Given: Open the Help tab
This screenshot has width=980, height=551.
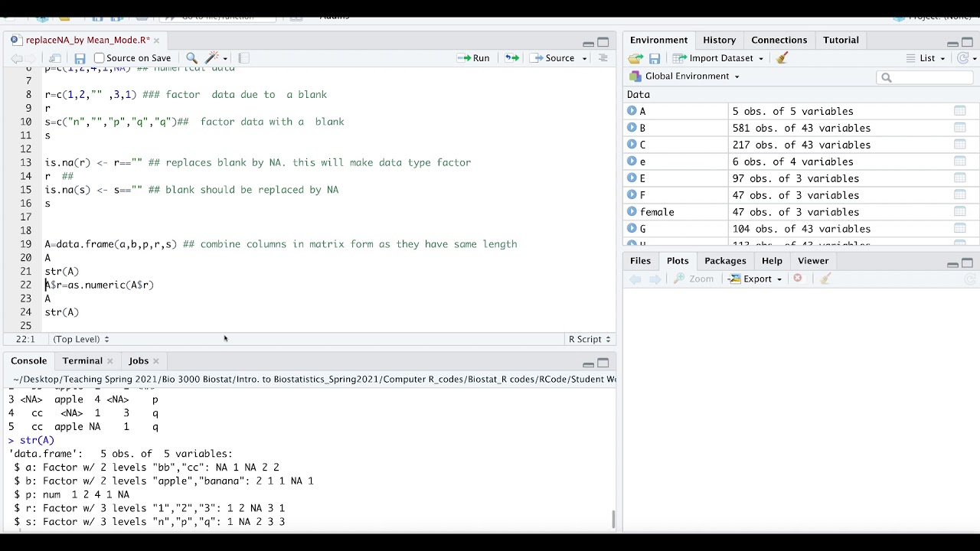Looking at the screenshot, I should (772, 261).
